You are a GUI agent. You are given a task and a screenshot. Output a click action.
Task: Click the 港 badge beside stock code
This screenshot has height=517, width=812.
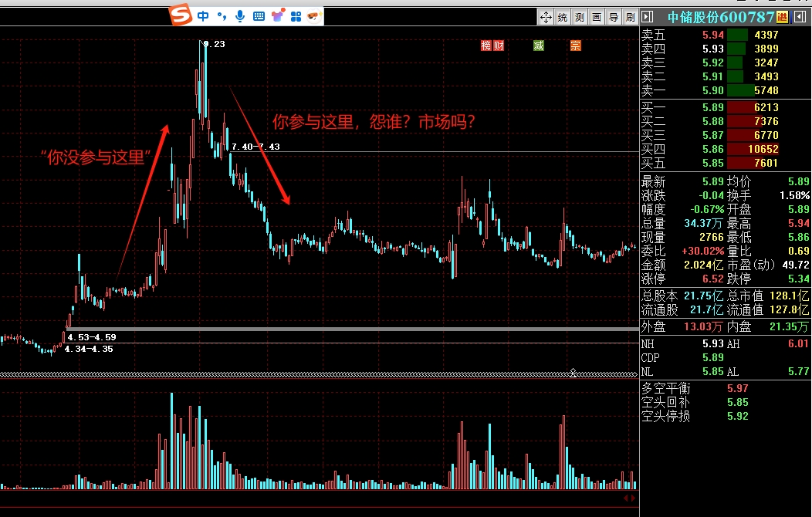pyautogui.click(x=782, y=17)
